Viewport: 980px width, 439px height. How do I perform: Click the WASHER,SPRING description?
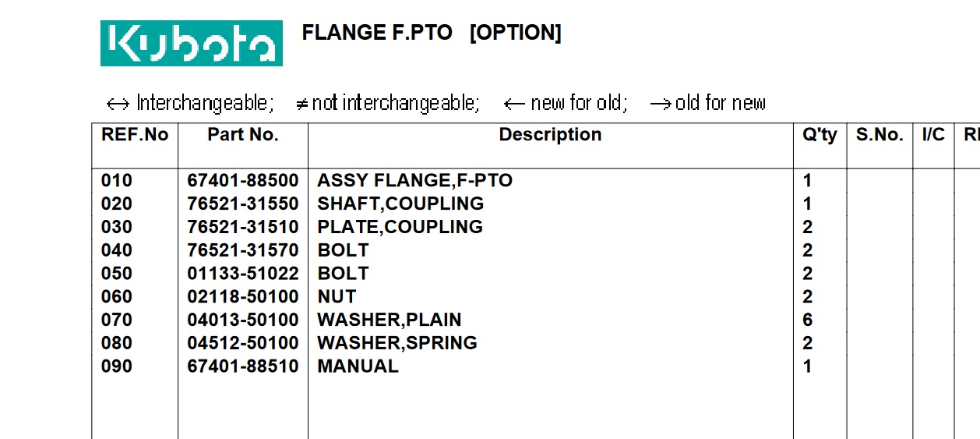click(x=397, y=343)
